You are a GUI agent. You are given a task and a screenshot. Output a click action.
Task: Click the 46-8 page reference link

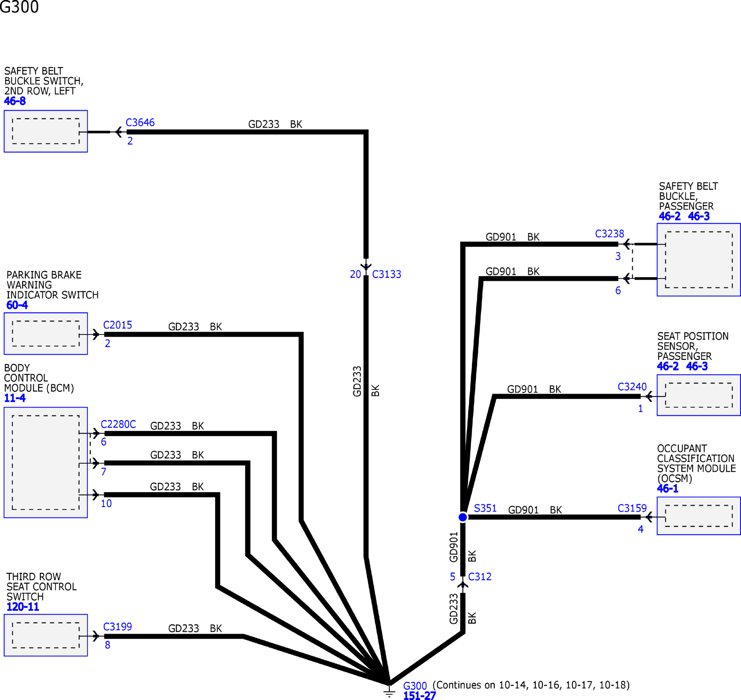tap(15, 101)
